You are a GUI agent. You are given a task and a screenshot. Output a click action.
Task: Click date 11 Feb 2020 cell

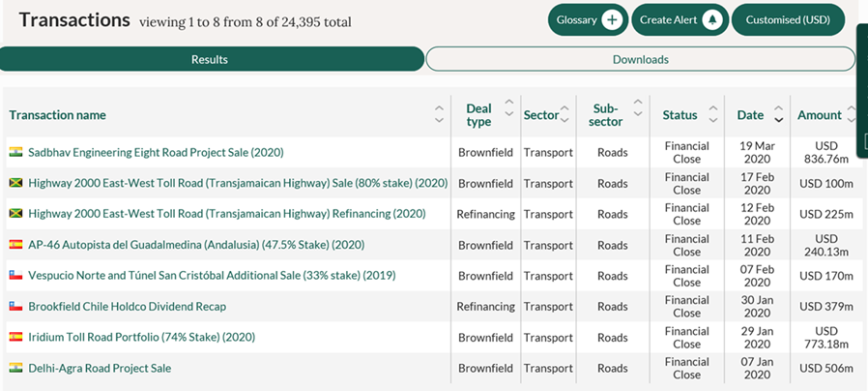click(x=757, y=245)
